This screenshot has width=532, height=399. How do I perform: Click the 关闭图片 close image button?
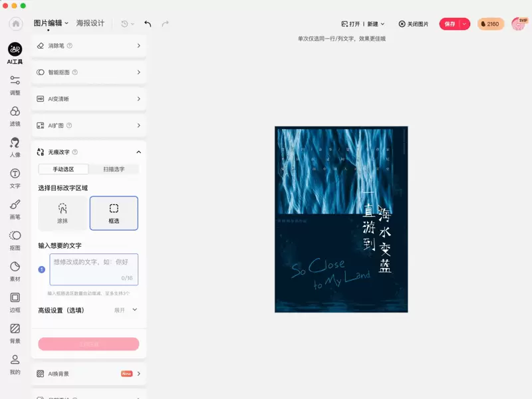(x=414, y=24)
